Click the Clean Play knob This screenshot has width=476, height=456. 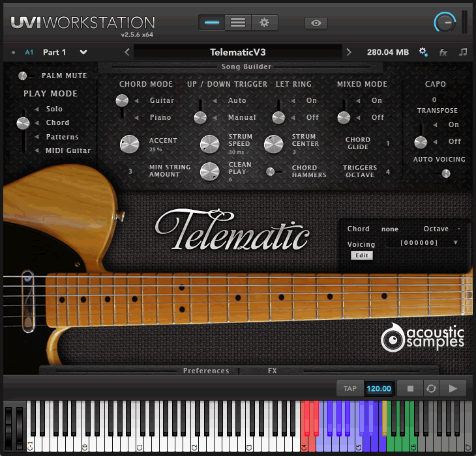point(210,171)
